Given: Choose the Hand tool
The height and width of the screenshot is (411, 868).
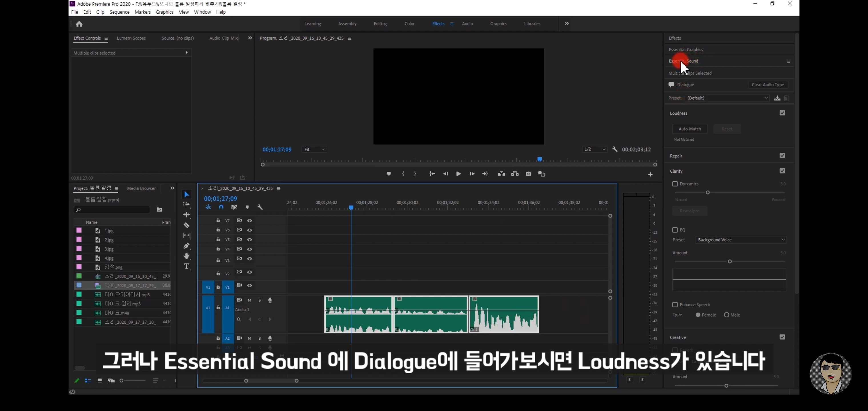Looking at the screenshot, I should click(x=186, y=256).
